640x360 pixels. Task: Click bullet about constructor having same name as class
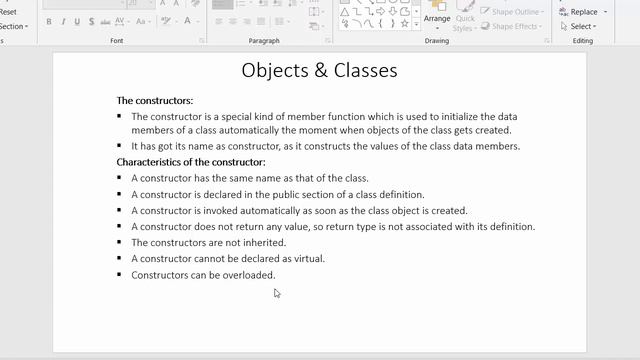click(250, 178)
